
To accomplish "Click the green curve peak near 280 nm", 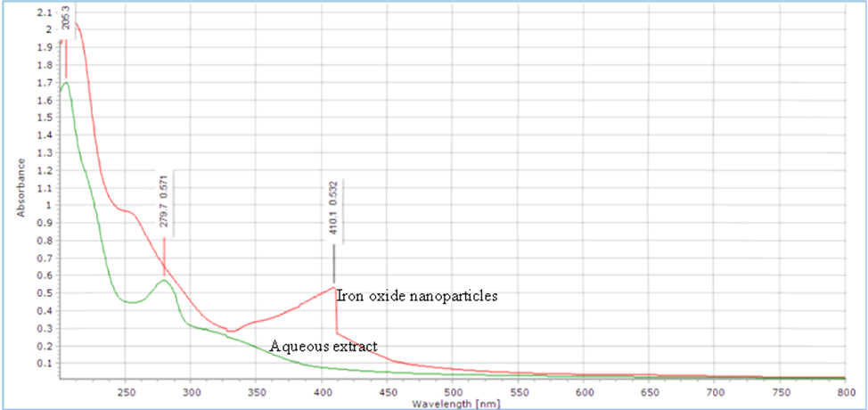I will click(163, 281).
